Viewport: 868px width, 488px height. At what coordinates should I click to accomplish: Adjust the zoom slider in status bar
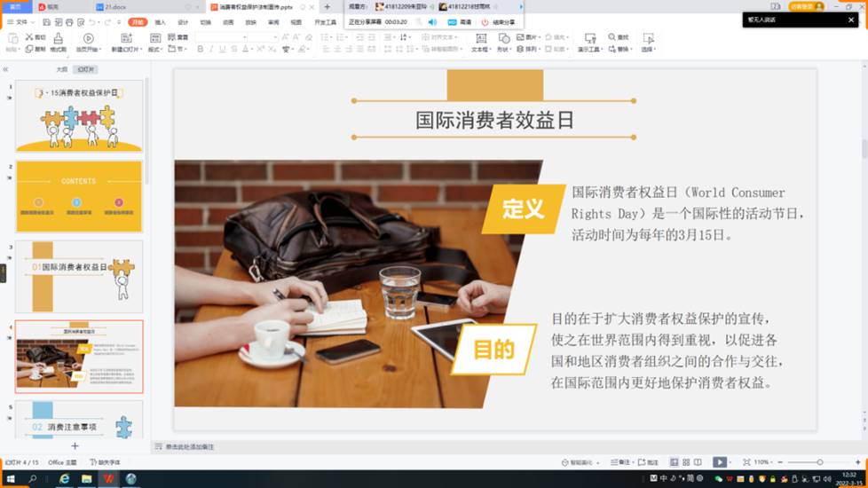[x=819, y=462]
